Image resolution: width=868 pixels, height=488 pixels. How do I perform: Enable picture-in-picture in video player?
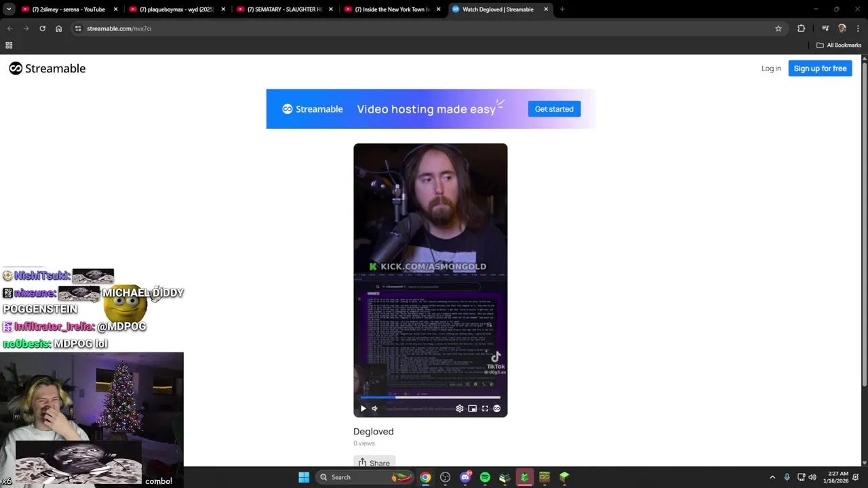473,409
